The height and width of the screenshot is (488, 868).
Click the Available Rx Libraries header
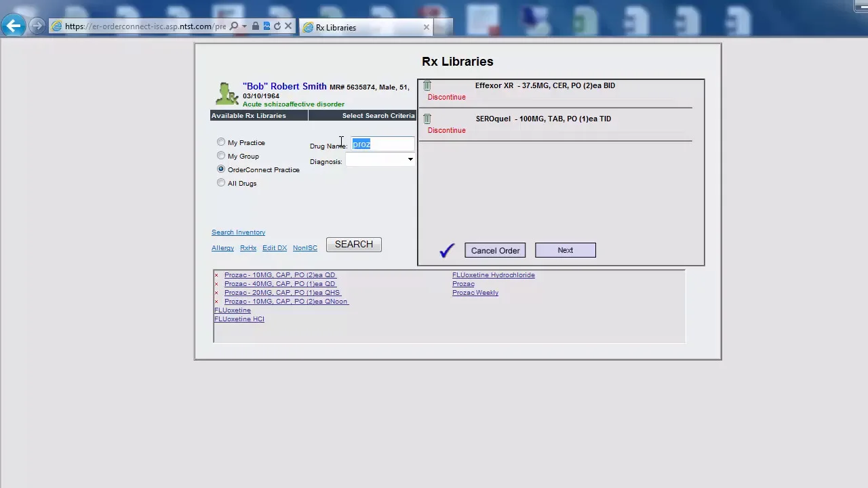coord(249,115)
